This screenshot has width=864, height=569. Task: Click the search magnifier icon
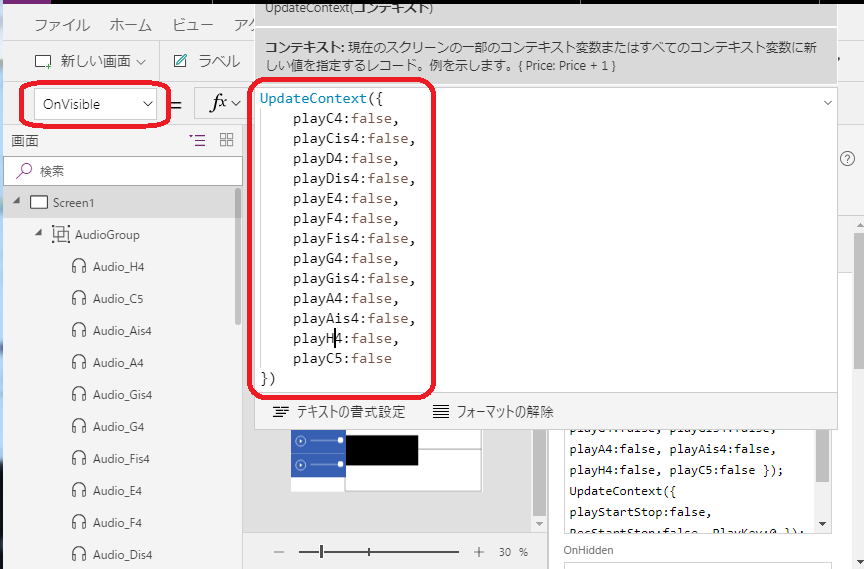click(x=24, y=171)
